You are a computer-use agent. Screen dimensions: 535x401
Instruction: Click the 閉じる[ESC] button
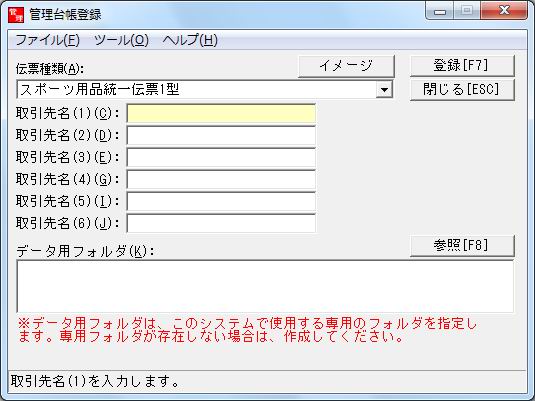(x=462, y=89)
